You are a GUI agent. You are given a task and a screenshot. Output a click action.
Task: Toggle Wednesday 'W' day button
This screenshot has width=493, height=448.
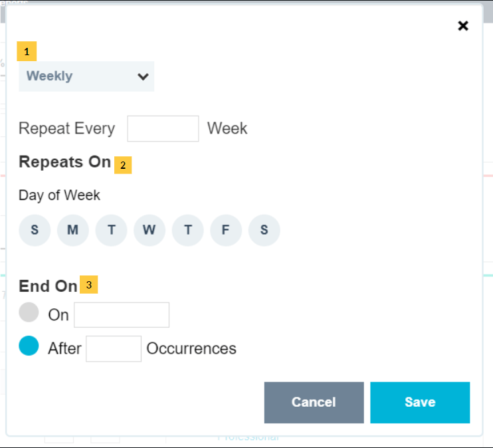click(149, 231)
